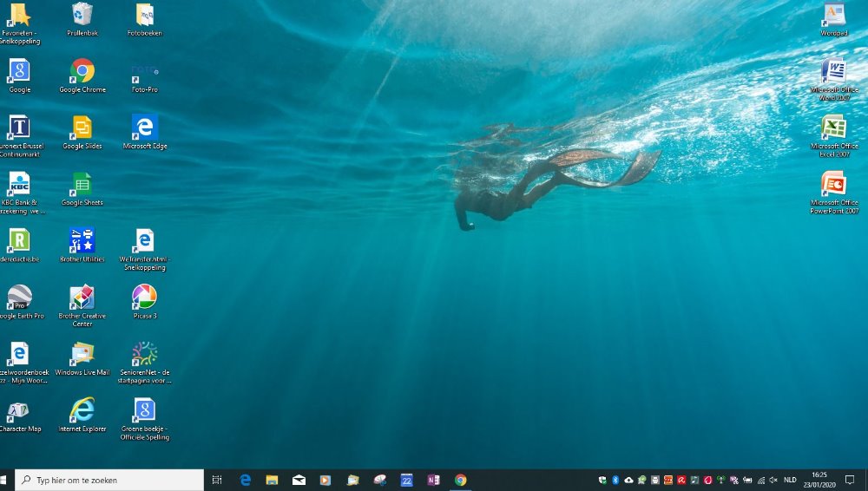Select the Fotoboeken folder icon
This screenshot has width=868, height=491.
click(144, 15)
